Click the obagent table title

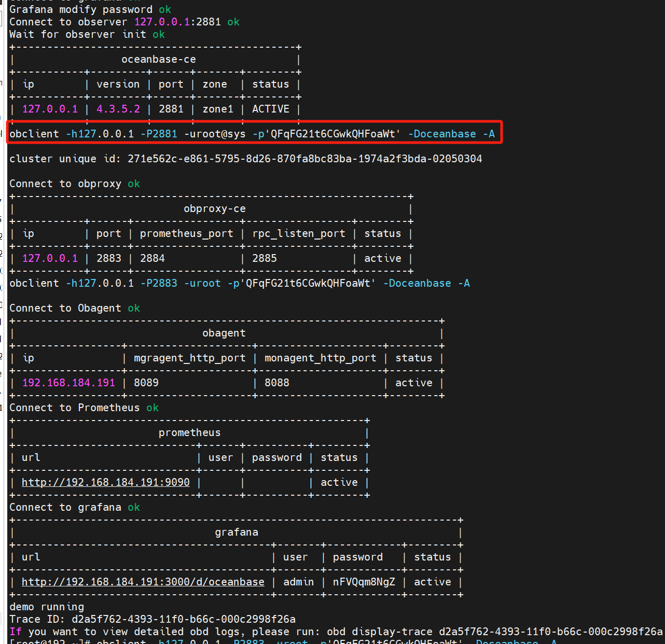tap(224, 333)
